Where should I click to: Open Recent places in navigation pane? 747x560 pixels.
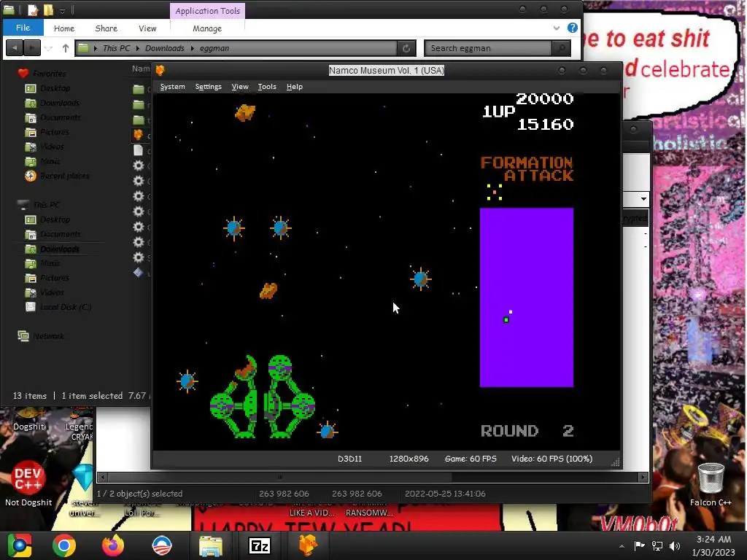pyautogui.click(x=64, y=176)
